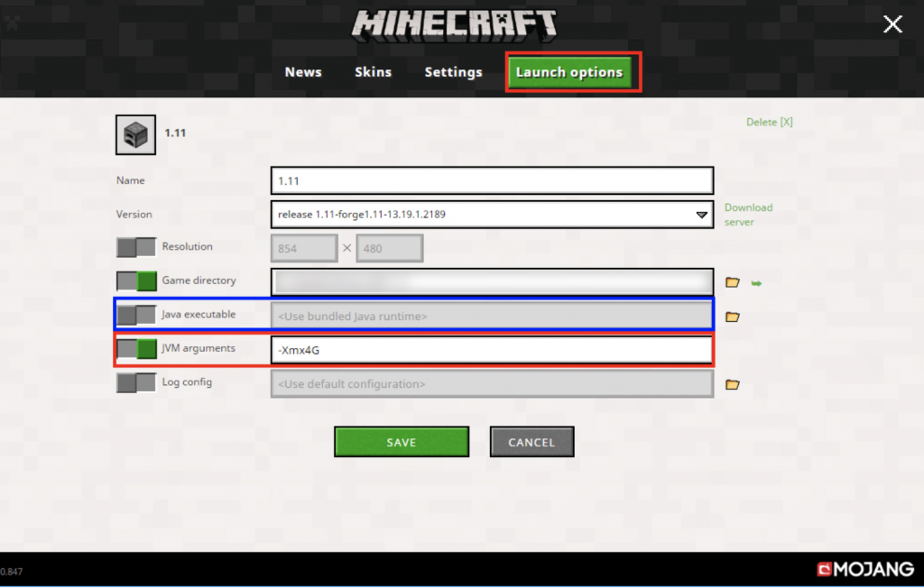Close the launcher with the X icon
The height and width of the screenshot is (588, 924).
click(x=892, y=24)
